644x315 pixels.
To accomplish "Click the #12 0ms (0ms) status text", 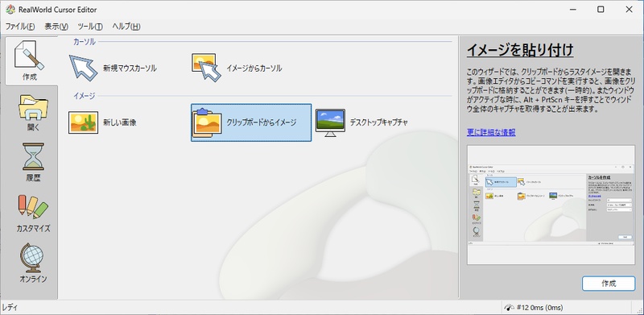I will 539,308.
